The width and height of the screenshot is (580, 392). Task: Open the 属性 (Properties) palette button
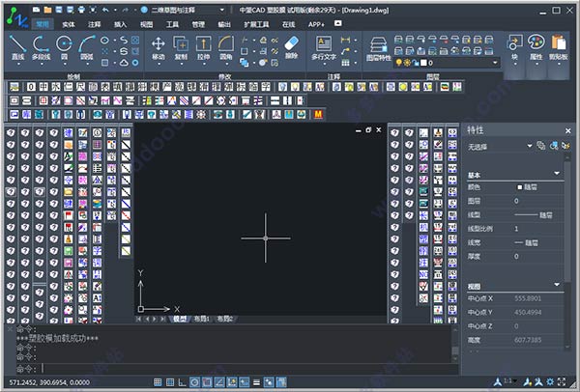tap(536, 47)
